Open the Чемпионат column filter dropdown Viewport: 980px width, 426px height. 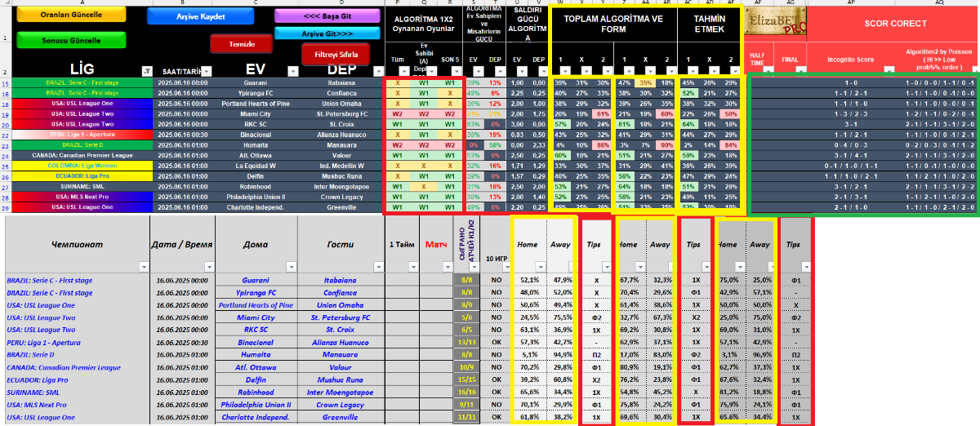[142, 266]
